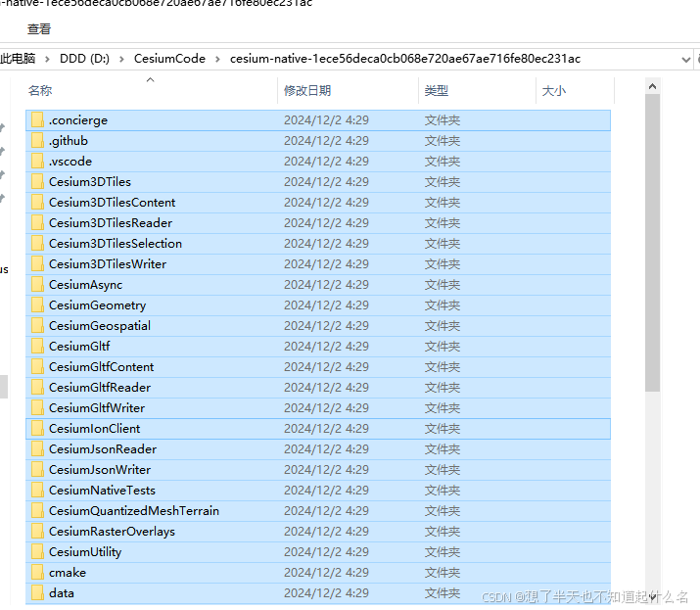700x610 pixels.
Task: Click the CesiumJsonReader folder icon
Action: coord(37,448)
